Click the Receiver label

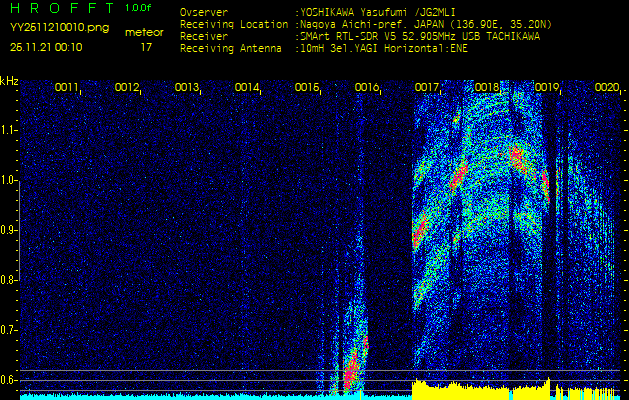[x=204, y=37]
